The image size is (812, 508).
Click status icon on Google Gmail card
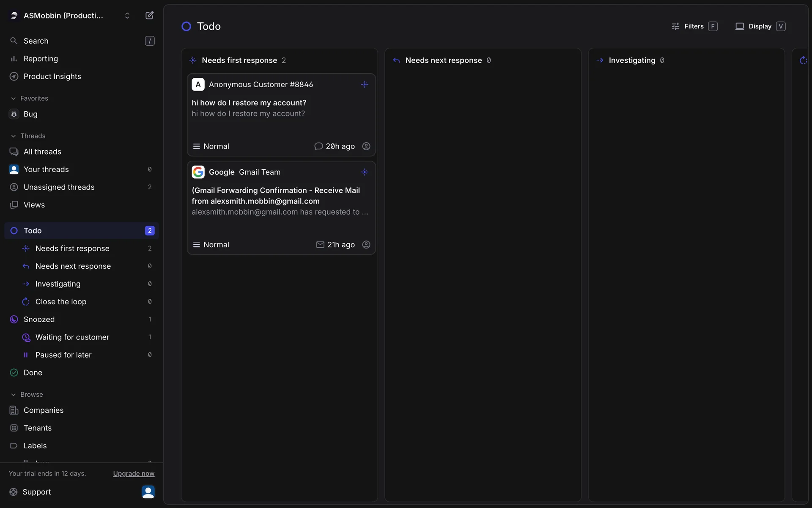pyautogui.click(x=365, y=172)
